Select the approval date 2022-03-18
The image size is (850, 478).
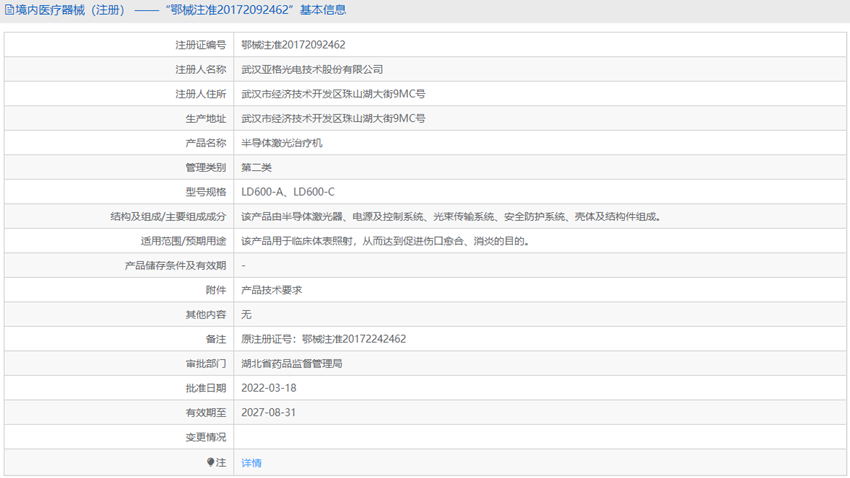point(268,388)
